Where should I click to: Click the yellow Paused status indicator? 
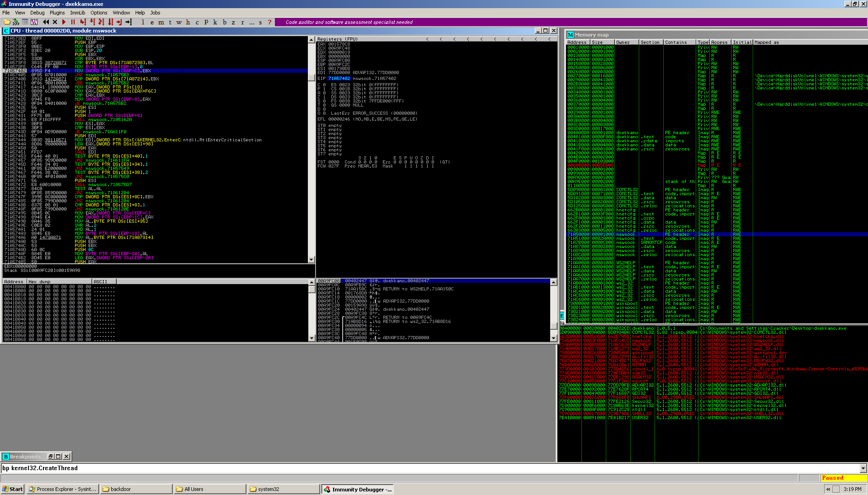click(x=843, y=478)
